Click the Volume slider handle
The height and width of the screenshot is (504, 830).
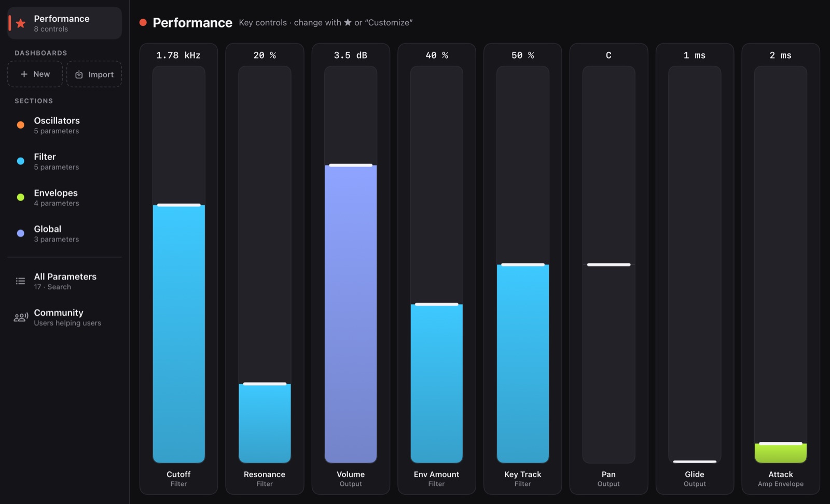pos(351,165)
